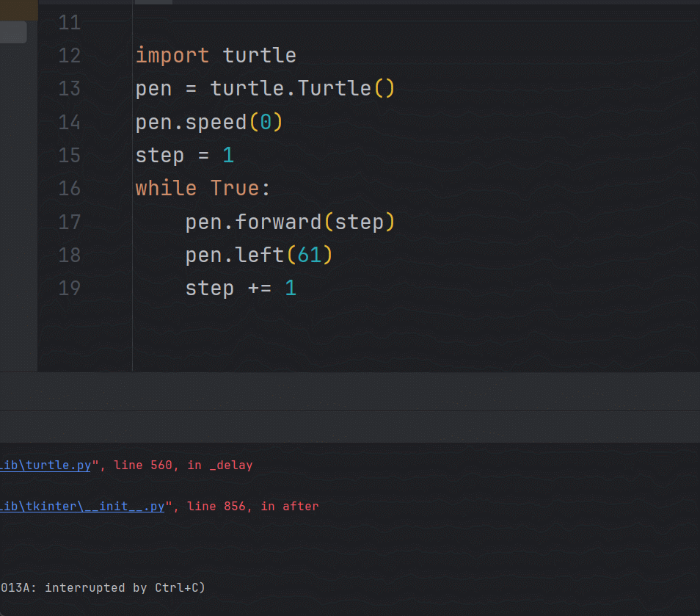Click the empty line 11 in editor
The height and width of the screenshot is (616, 700).
[294, 22]
